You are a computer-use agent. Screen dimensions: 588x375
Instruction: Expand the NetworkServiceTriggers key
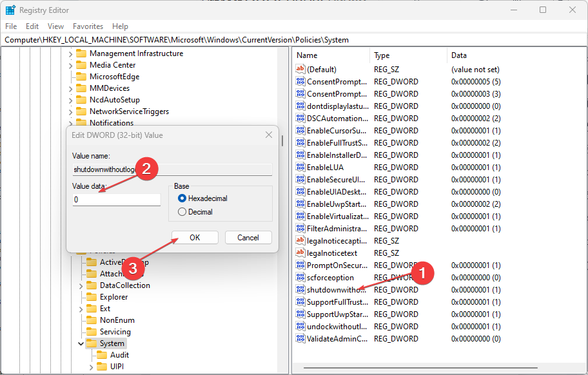click(70, 112)
